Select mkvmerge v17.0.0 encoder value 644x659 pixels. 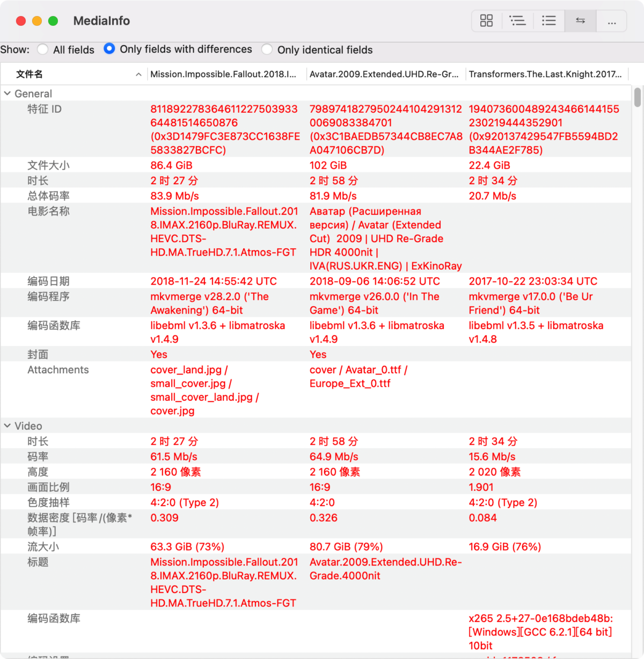pos(531,303)
